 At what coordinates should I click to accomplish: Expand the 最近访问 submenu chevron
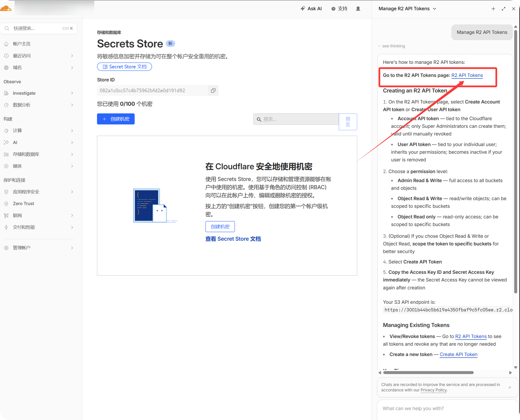pos(72,56)
